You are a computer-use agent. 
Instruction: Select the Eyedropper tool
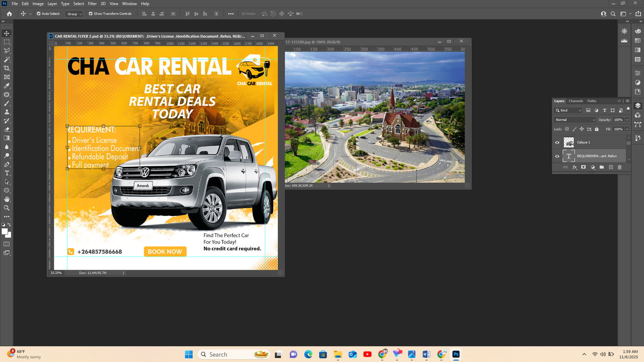coord(7,86)
